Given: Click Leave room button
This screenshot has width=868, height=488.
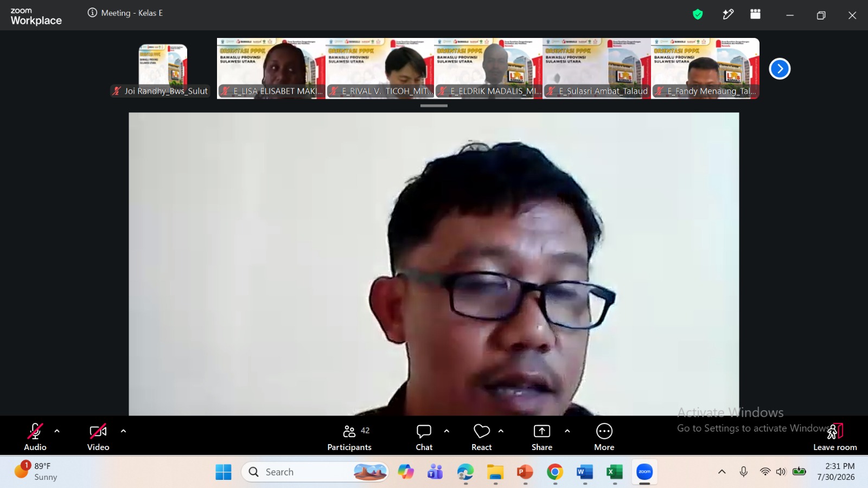Looking at the screenshot, I should point(835,437).
